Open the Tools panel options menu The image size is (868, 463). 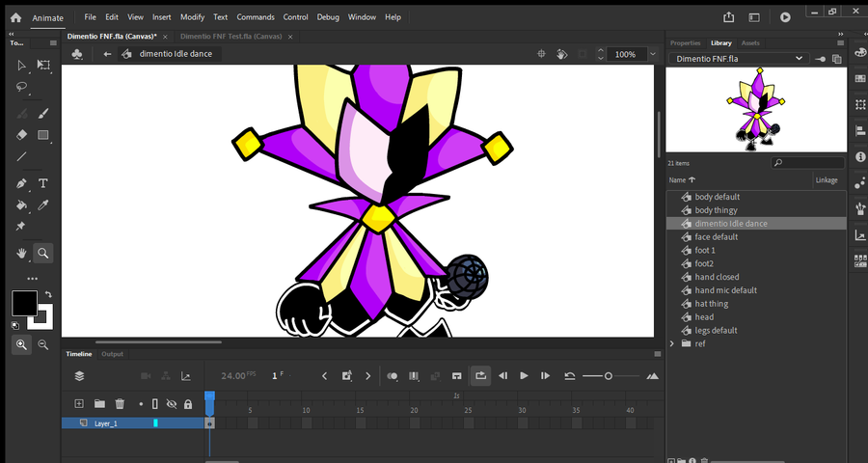click(x=53, y=42)
